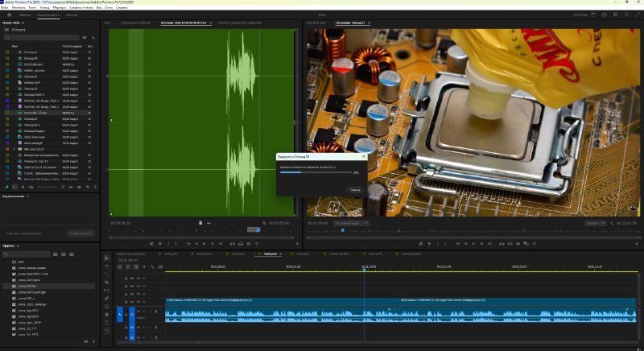Select the Type (T) tool
Image resolution: width=644 pixels, height=351 pixels.
[x=107, y=323]
